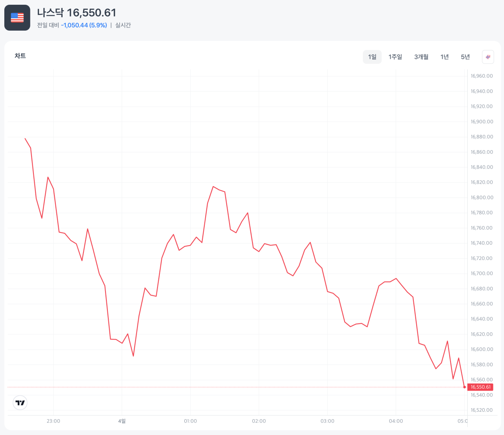
Task: Select the 1일 period tab
Action: click(372, 57)
